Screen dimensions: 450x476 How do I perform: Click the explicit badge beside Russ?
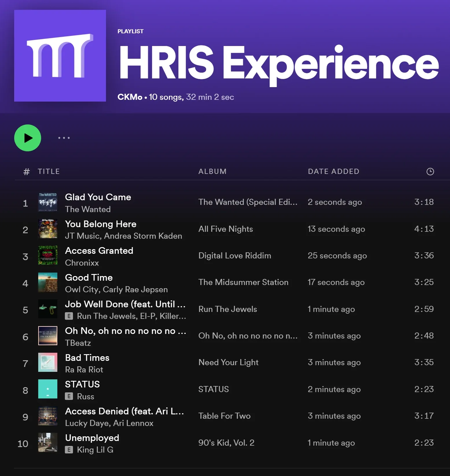(x=69, y=396)
